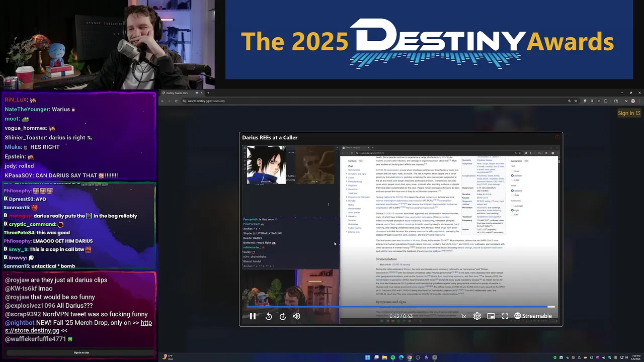Click the '@KW-ts6kf lmao' comment
Image resolution: width=644 pixels, height=362 pixels.
29,288
